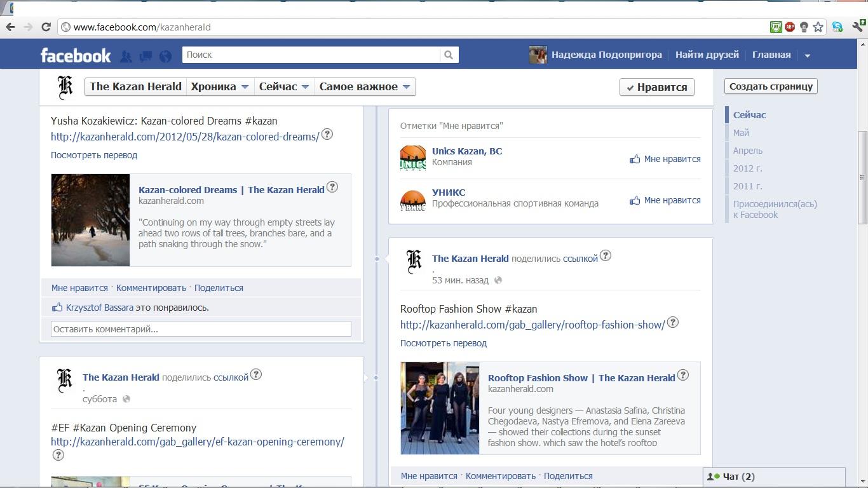The height and width of the screenshot is (488, 868).
Task: Open the account dropdown arrow next to Главная
Action: [807, 55]
